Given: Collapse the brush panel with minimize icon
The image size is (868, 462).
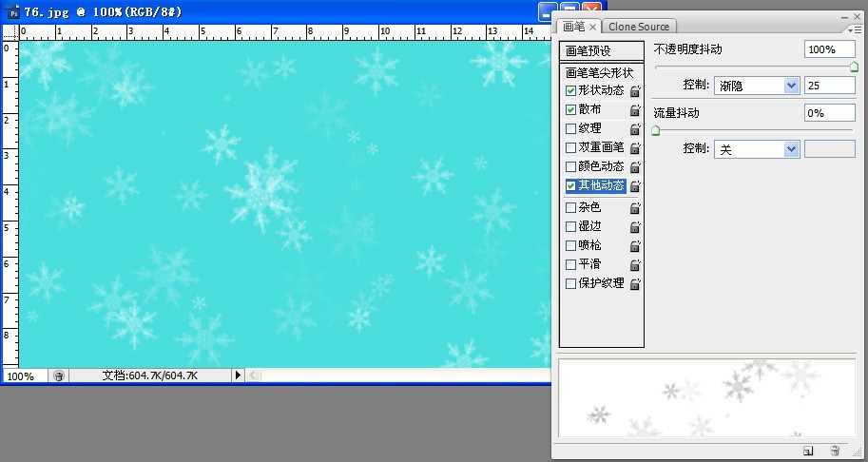Looking at the screenshot, I should coord(845,17).
